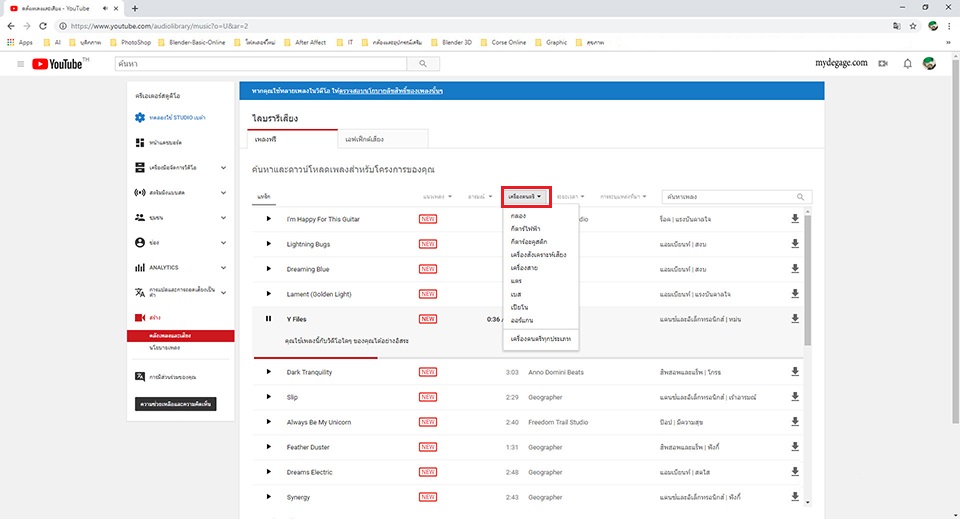Click the camera create video icon
960x519 pixels.
coord(883,64)
